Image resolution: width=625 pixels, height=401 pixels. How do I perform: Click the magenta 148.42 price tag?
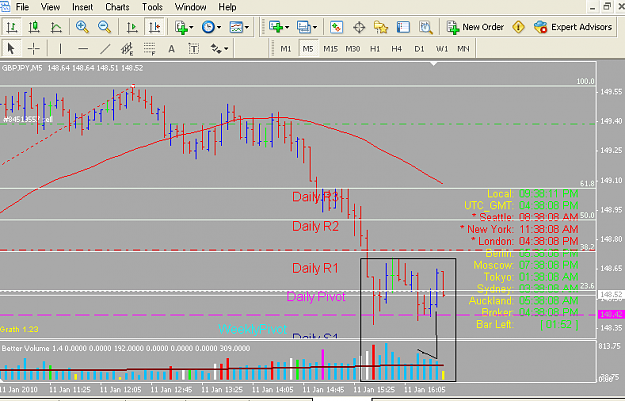coord(611,315)
